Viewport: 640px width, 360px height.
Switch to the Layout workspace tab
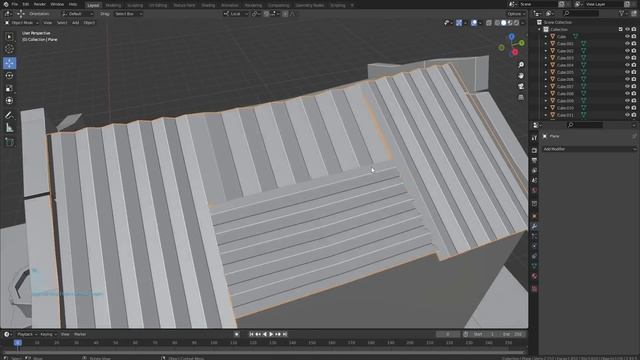click(93, 5)
